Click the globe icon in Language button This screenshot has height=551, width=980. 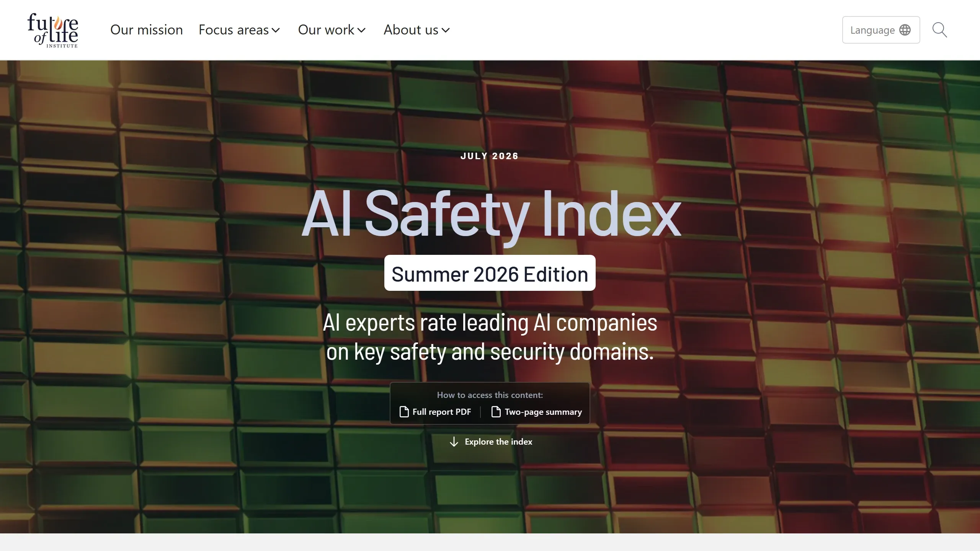coord(905,30)
